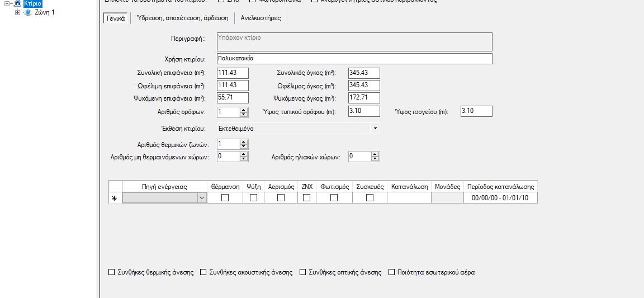Select the Κτίριο building icon in tree
The width and height of the screenshot is (644, 298).
[x=17, y=3]
